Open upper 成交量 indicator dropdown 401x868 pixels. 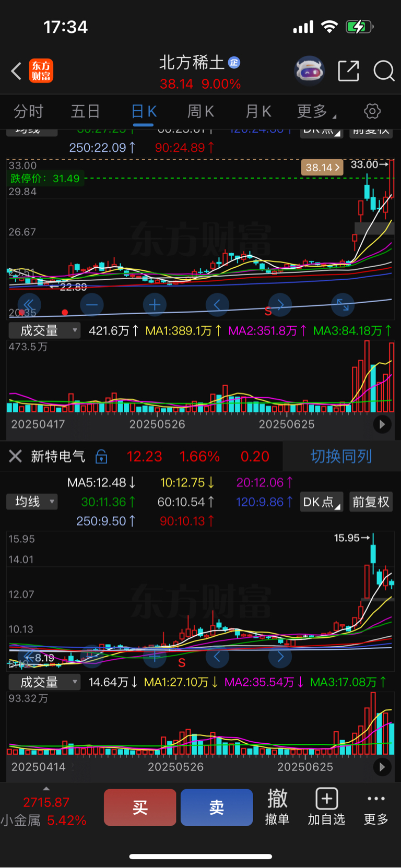click(44, 330)
